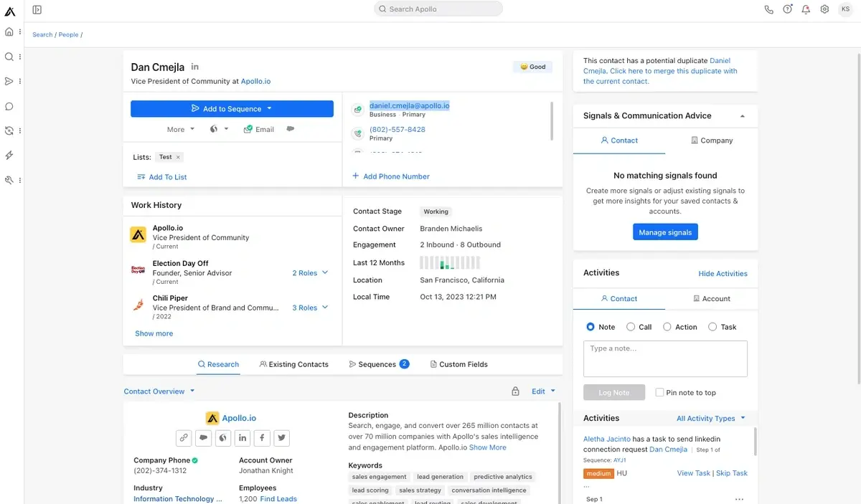Click the company Salesforce cloud icon
This screenshot has width=861, height=504.
point(203,437)
